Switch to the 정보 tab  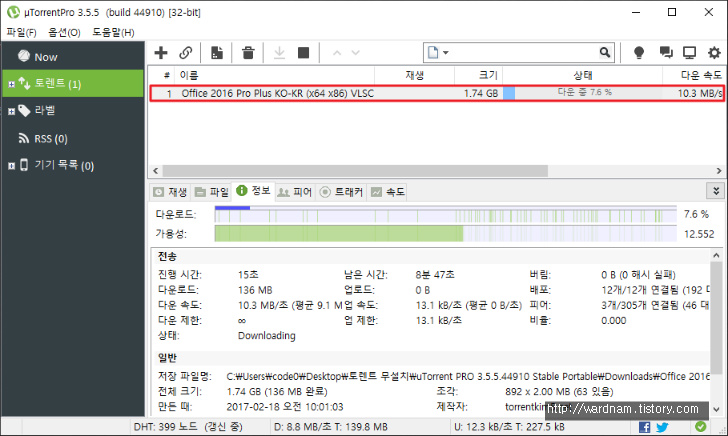click(254, 191)
